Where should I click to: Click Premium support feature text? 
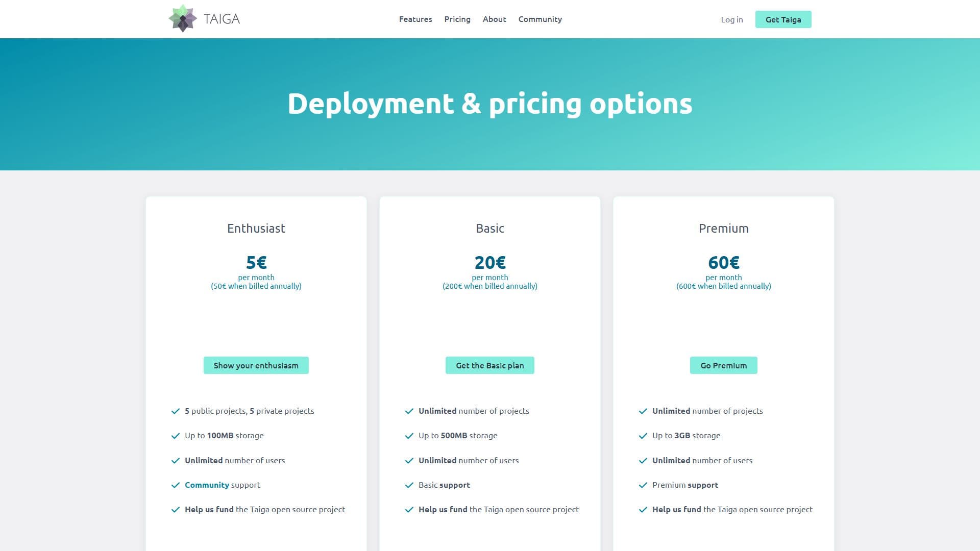(x=685, y=485)
